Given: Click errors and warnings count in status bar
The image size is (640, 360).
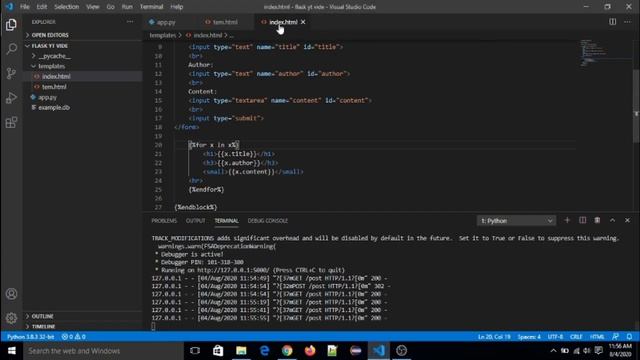Looking at the screenshot, I should [x=73, y=337].
